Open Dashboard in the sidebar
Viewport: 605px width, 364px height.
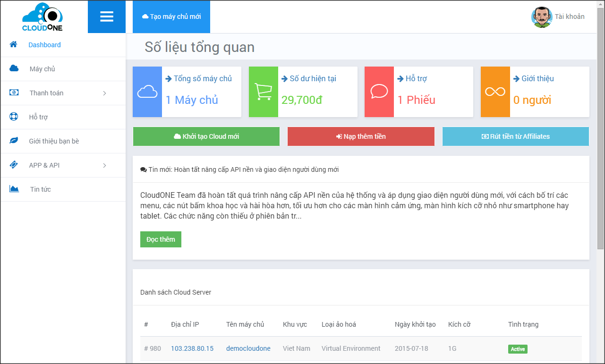[x=44, y=45]
